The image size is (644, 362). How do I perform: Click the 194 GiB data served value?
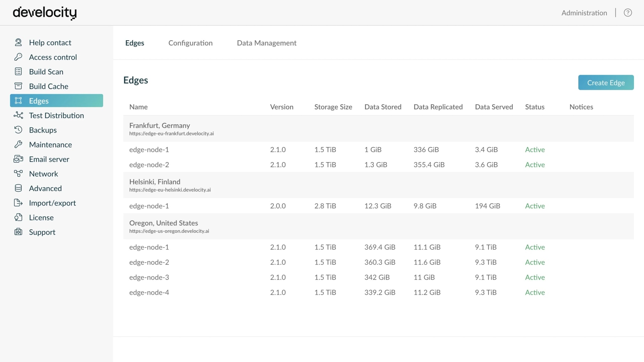click(x=487, y=206)
